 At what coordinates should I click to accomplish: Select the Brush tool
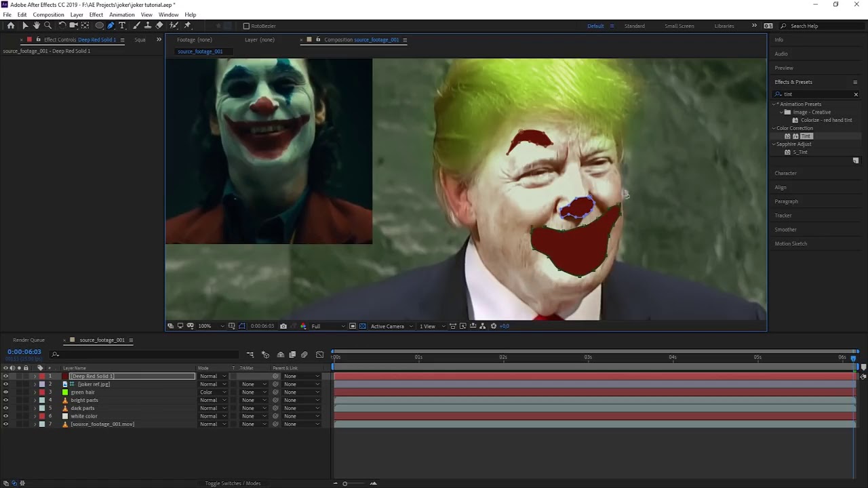[136, 26]
